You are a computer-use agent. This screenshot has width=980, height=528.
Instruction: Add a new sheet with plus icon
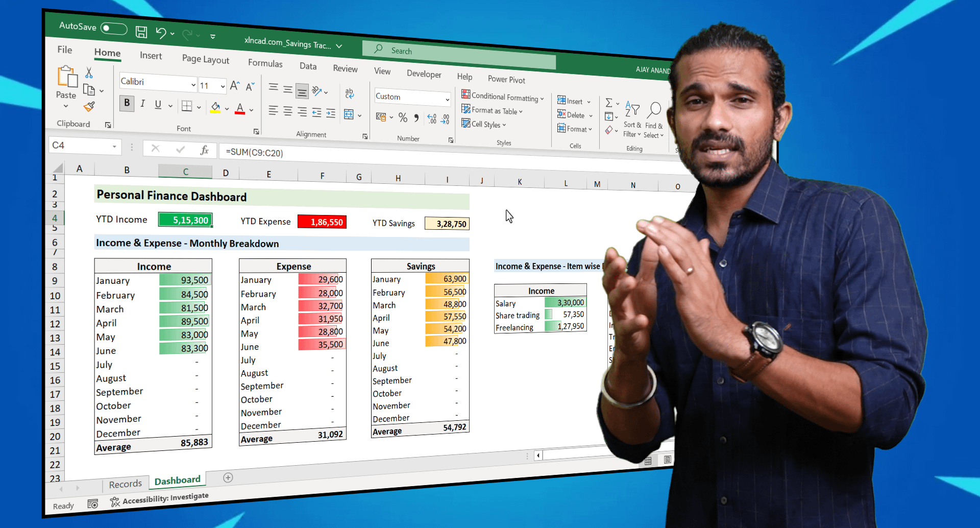click(x=228, y=477)
